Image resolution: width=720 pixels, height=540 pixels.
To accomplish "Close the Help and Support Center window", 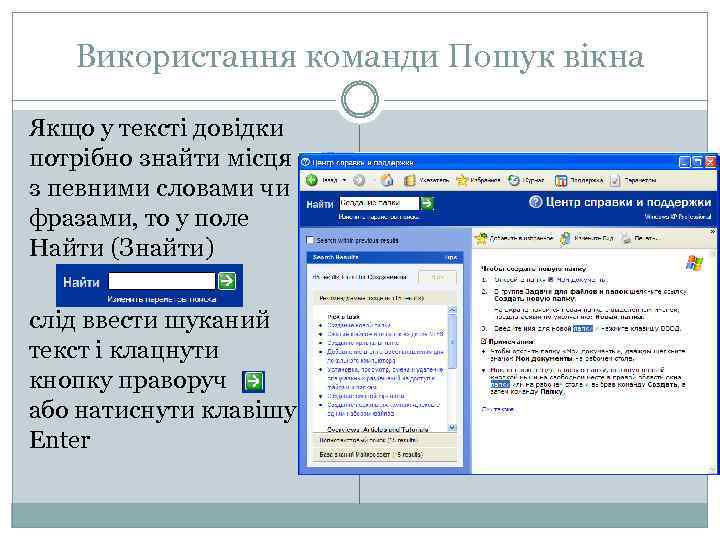I will point(710,162).
